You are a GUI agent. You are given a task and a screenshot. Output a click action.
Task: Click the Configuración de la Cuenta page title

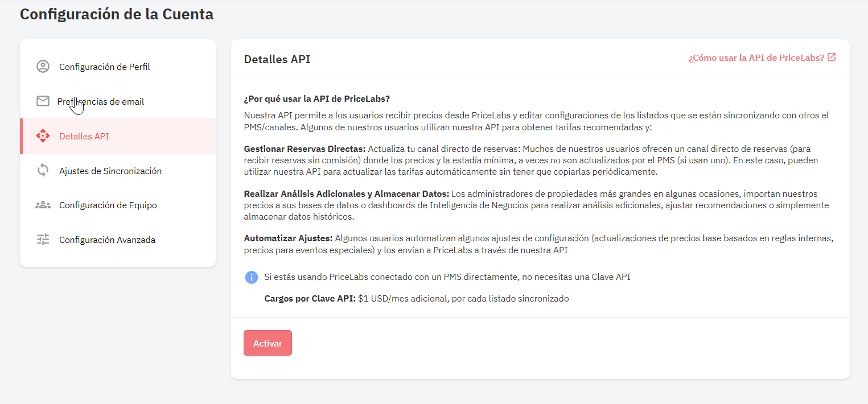pos(117,14)
